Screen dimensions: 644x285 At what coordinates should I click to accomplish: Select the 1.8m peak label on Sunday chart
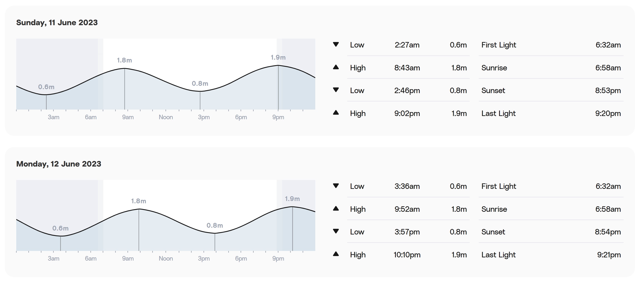click(x=124, y=60)
